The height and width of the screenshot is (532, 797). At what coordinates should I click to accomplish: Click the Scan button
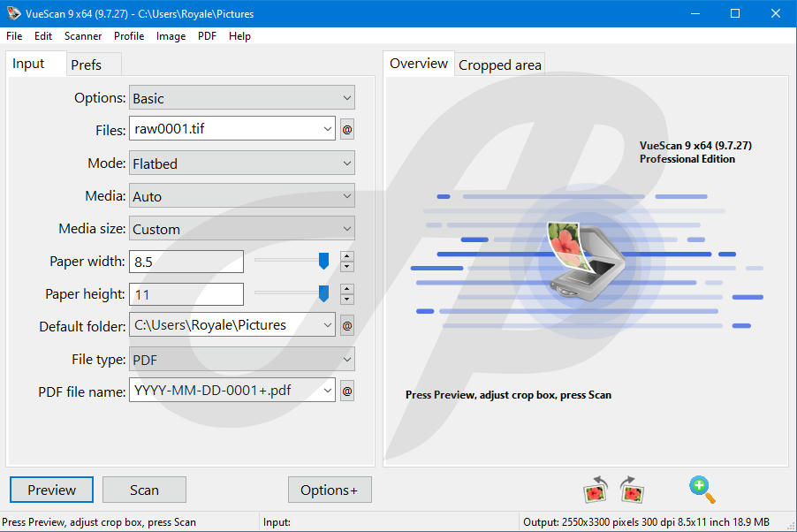pos(144,490)
